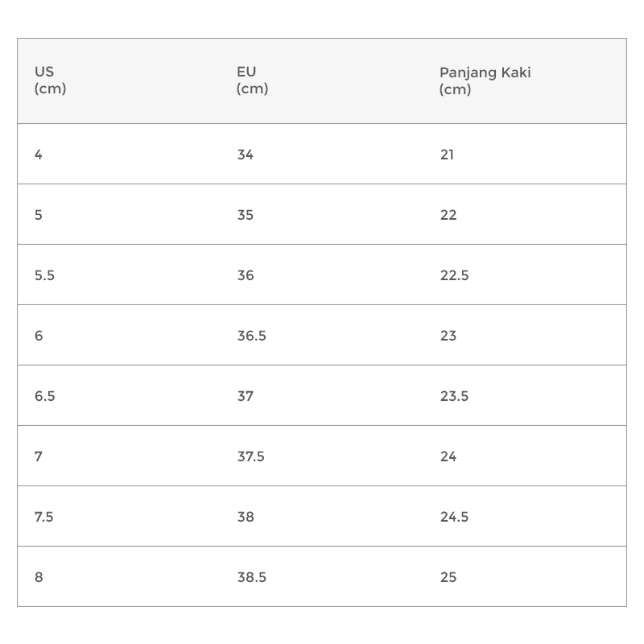Select foot length 23.5 value

454,396
